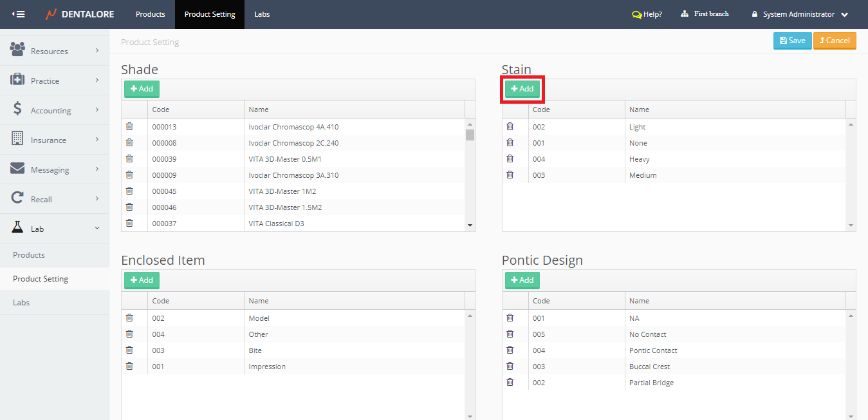The width and height of the screenshot is (868, 420).
Task: Delete the Buccal Crest pontic design
Action: tap(510, 366)
